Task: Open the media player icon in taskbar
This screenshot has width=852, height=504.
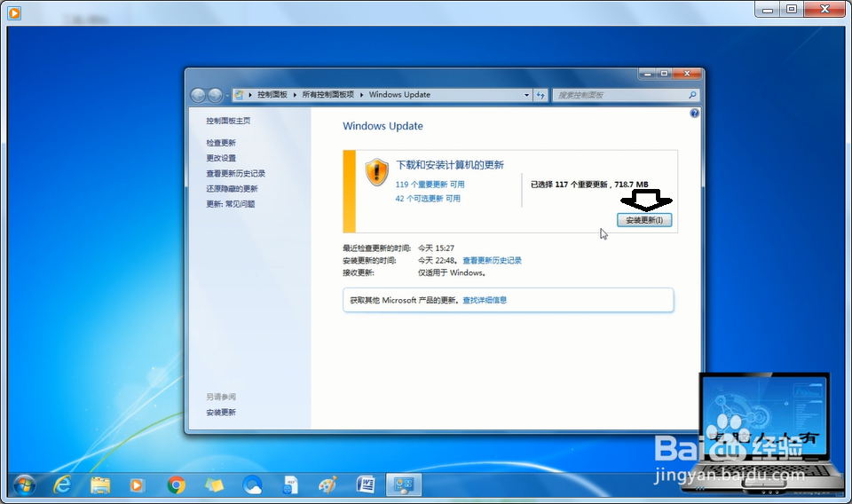Action: click(x=137, y=485)
